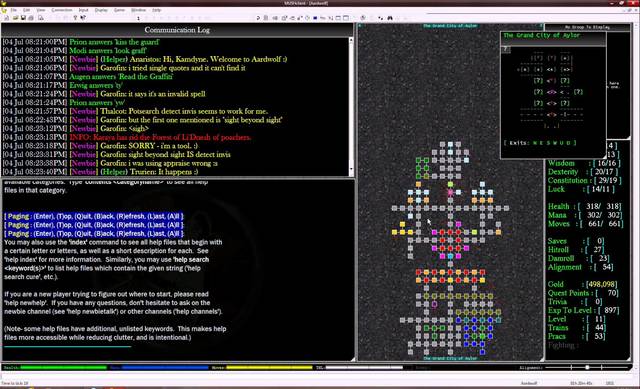Click 'No Group To Display' panel header

[587, 27]
